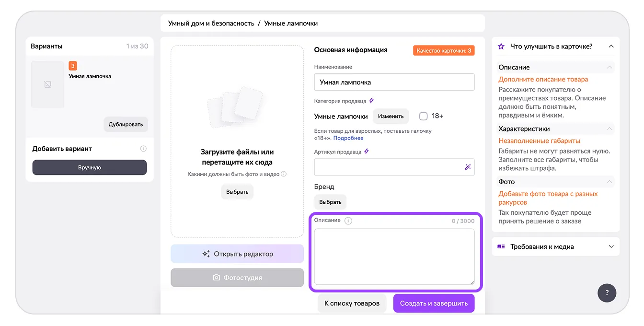Viewport: 644px width, 326px height.
Task: Click the Дублировать button
Action: [x=126, y=125]
